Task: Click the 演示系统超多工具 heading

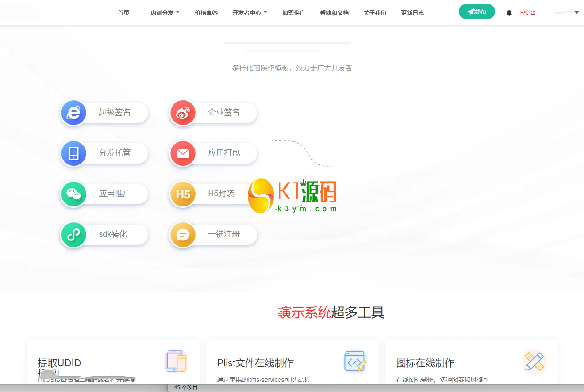Action: [331, 312]
